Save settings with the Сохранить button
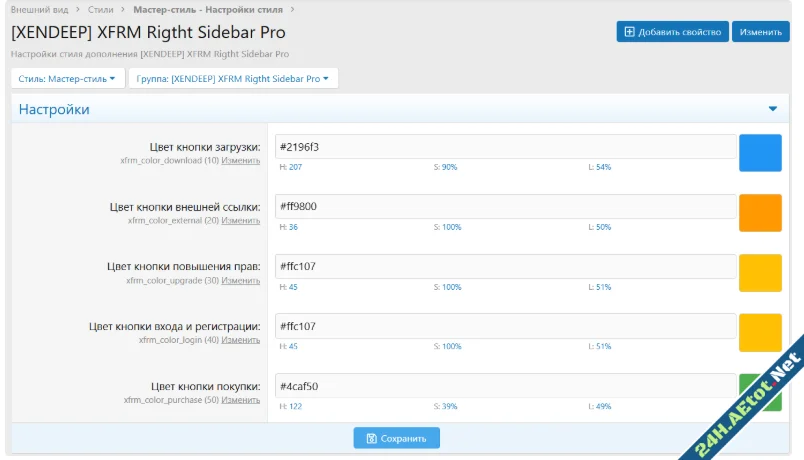The height and width of the screenshot is (460, 804). pyautogui.click(x=396, y=438)
